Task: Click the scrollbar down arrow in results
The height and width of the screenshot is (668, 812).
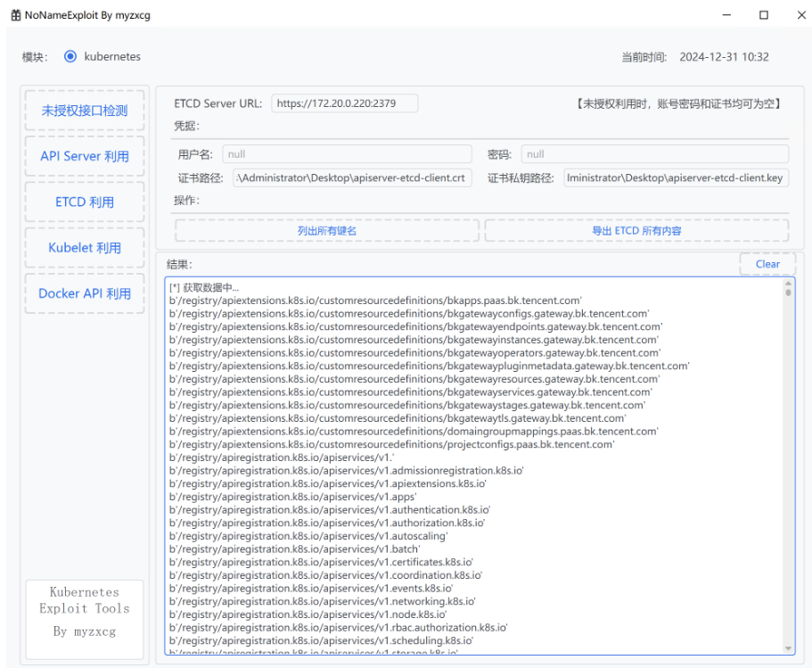Action: pos(788,648)
